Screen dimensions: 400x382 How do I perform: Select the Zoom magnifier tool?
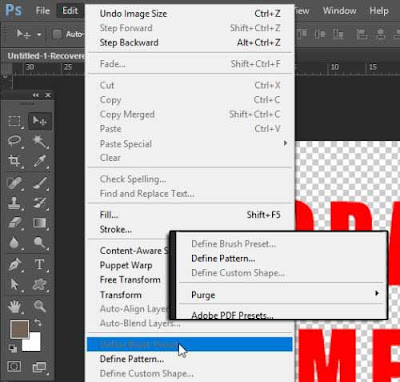click(39, 306)
